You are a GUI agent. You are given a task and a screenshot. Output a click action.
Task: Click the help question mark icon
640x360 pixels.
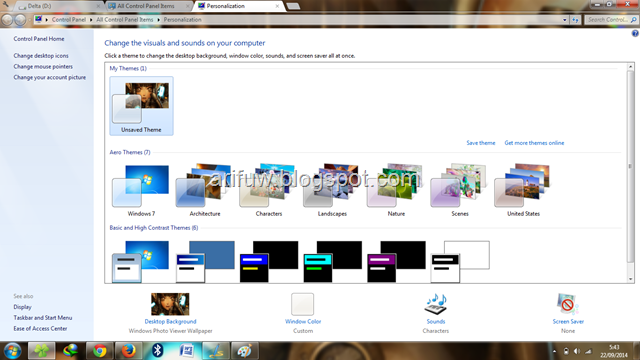pyautogui.click(x=635, y=34)
